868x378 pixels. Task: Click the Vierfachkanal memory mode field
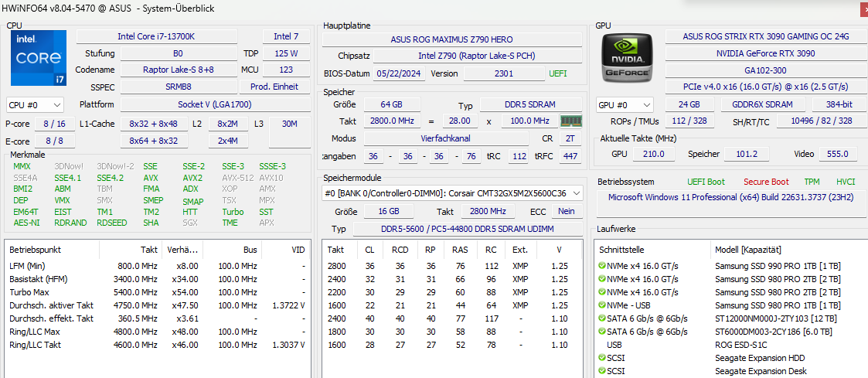(x=445, y=138)
